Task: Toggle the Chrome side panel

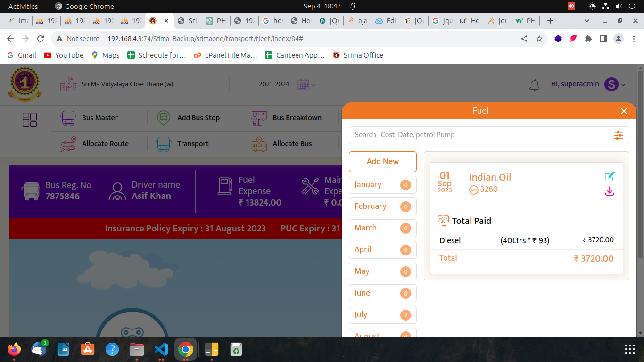Action: pyautogui.click(x=603, y=39)
